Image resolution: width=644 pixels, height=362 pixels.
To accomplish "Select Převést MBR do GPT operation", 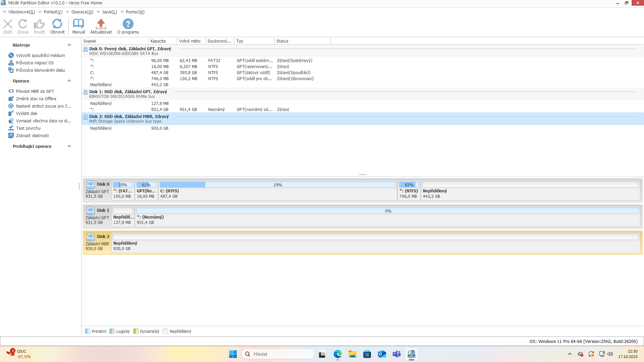I will click(x=35, y=92).
